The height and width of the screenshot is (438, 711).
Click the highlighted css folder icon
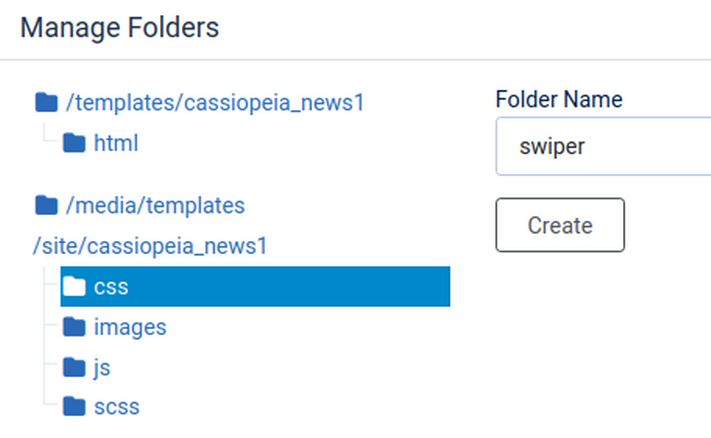click(x=74, y=287)
